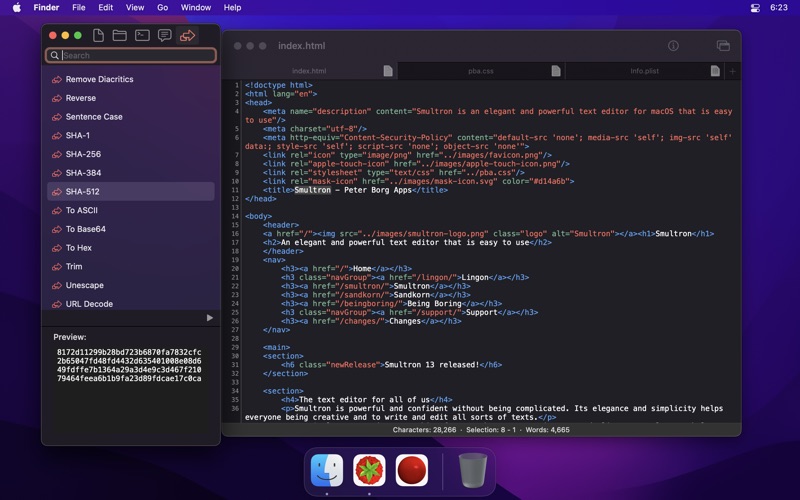The width and height of the screenshot is (800, 500).
Task: Click the arrow icon beside To Base64
Action: [x=57, y=230]
